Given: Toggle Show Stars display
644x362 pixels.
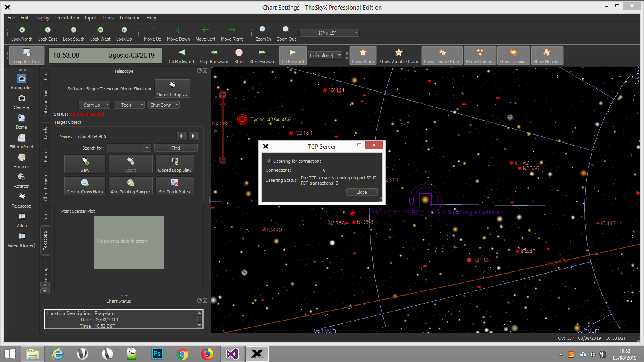Looking at the screenshot, I should [x=363, y=56].
